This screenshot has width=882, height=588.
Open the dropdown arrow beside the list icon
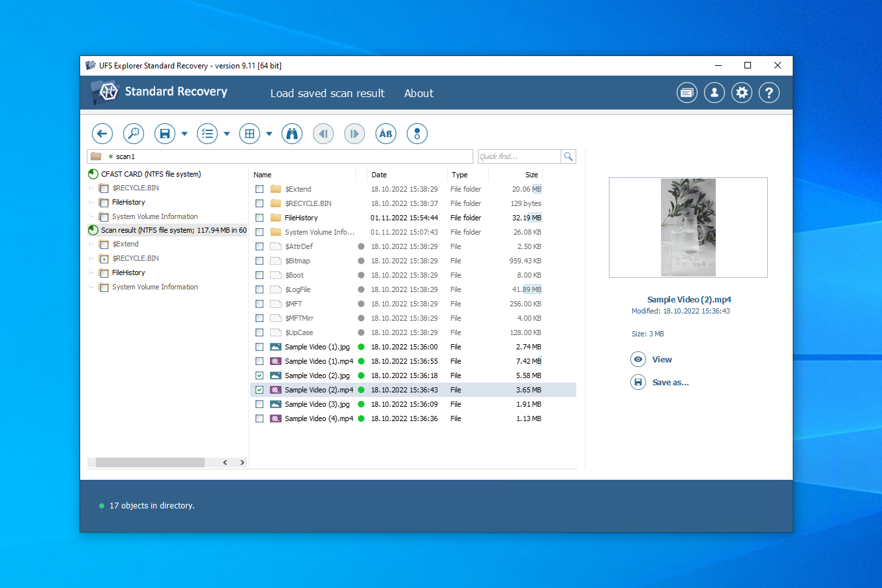pyautogui.click(x=227, y=134)
